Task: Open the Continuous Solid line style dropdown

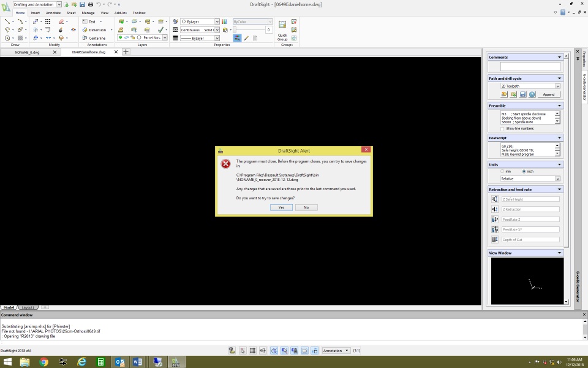Action: (200, 29)
